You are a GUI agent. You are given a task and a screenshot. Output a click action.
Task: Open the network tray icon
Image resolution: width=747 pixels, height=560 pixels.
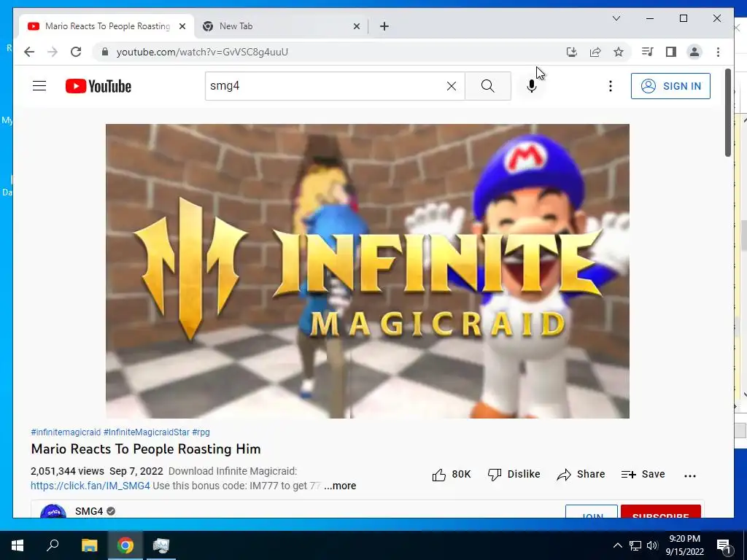pyautogui.click(x=635, y=545)
